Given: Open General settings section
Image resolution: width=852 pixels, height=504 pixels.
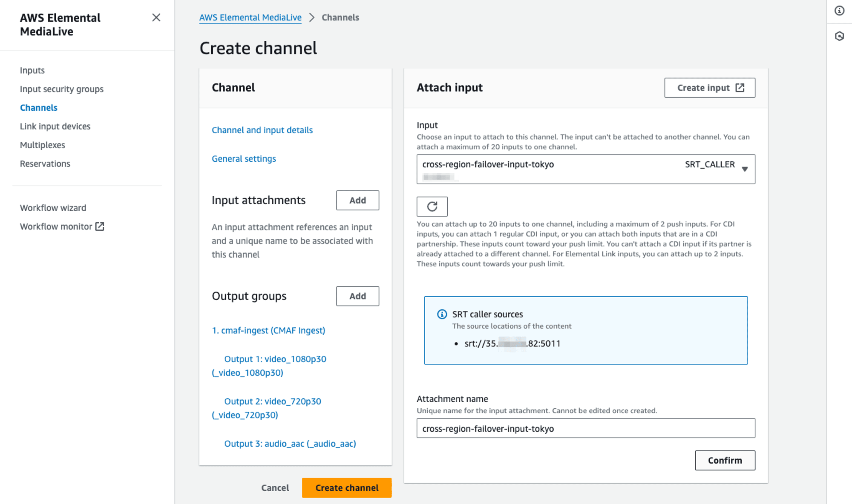Looking at the screenshot, I should (244, 159).
